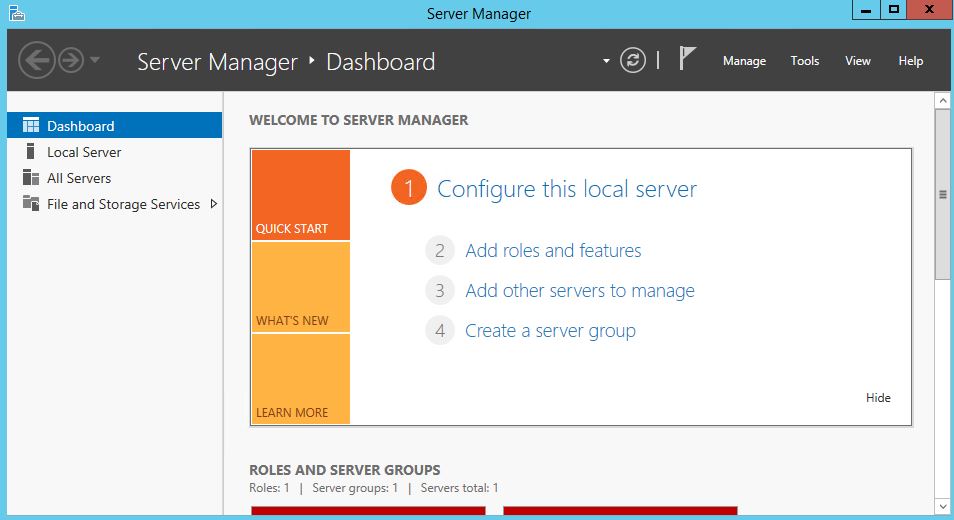Click Add roles and features link
Image resolution: width=954 pixels, height=520 pixels.
tap(553, 251)
